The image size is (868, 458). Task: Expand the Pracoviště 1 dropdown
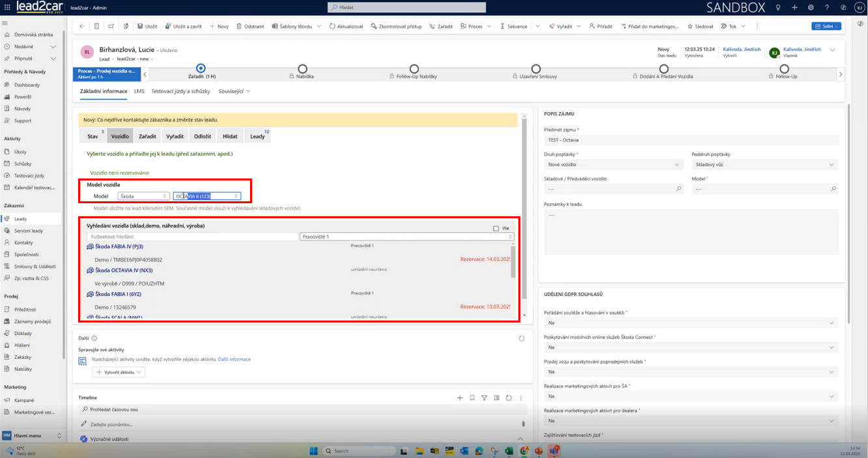(x=407, y=237)
